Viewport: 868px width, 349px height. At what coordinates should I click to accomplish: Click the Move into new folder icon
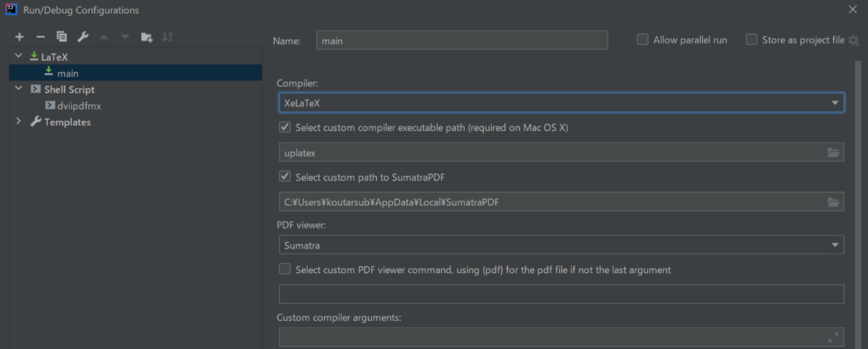(x=146, y=37)
